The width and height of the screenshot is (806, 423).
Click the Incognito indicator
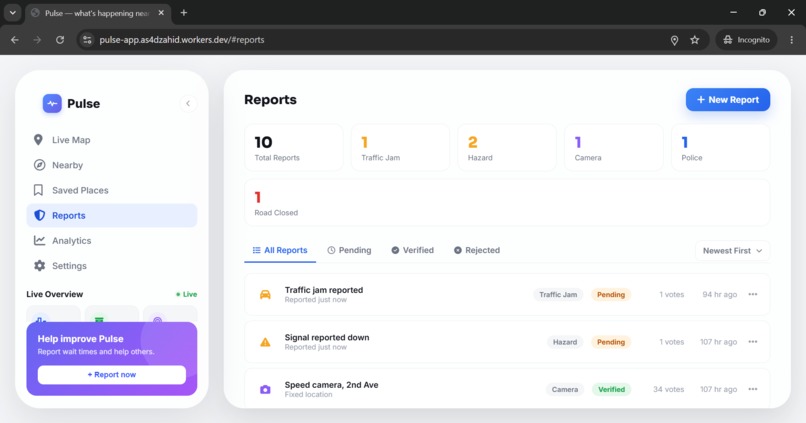746,40
